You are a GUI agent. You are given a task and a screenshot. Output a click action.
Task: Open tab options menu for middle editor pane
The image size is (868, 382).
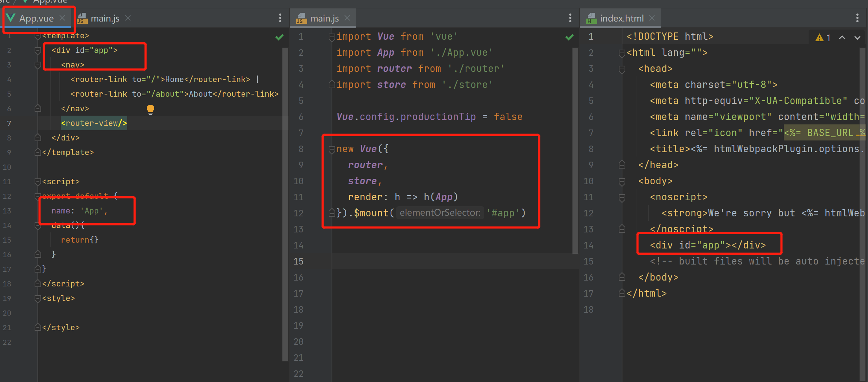(570, 18)
